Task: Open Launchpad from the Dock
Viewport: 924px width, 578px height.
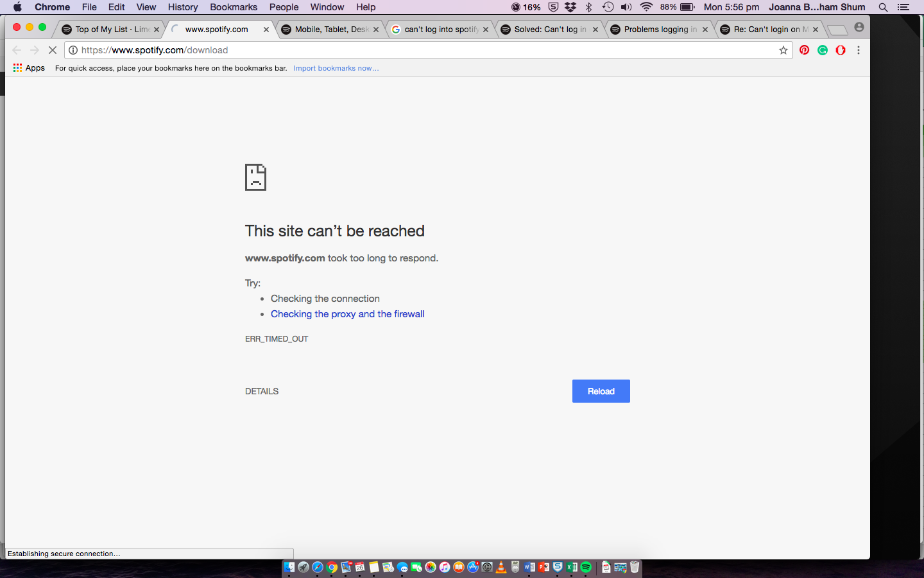Action: pyautogui.click(x=304, y=567)
